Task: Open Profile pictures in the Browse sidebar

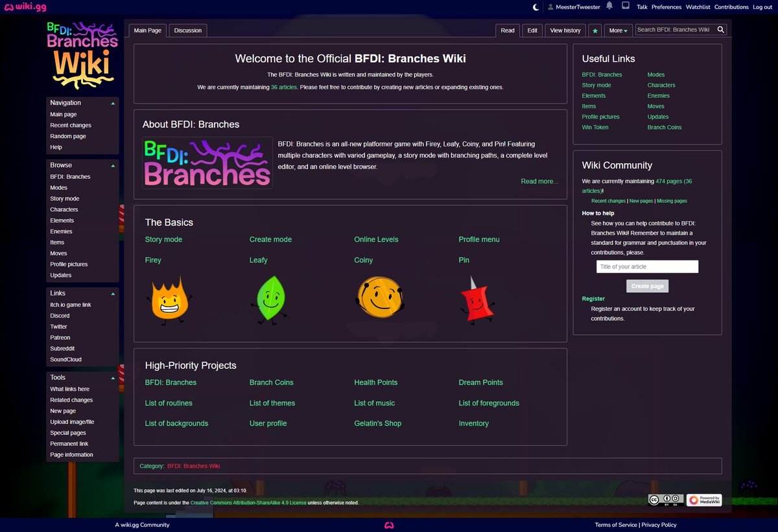Action: click(69, 264)
